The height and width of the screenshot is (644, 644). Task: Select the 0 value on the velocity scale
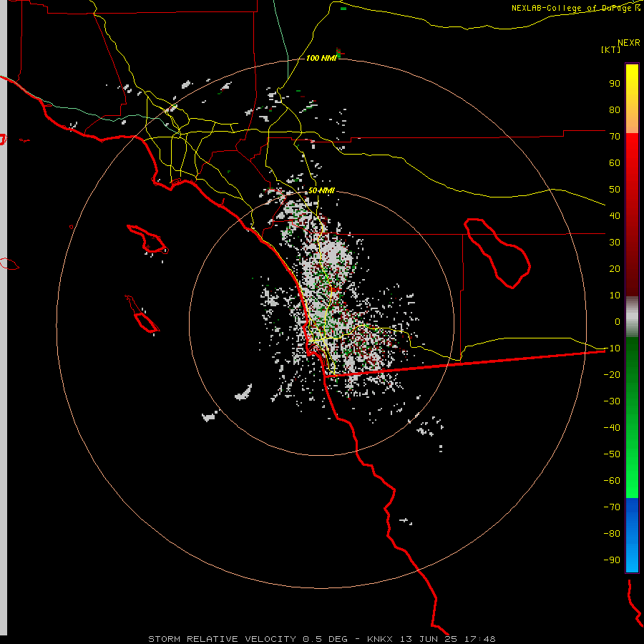[618, 321]
